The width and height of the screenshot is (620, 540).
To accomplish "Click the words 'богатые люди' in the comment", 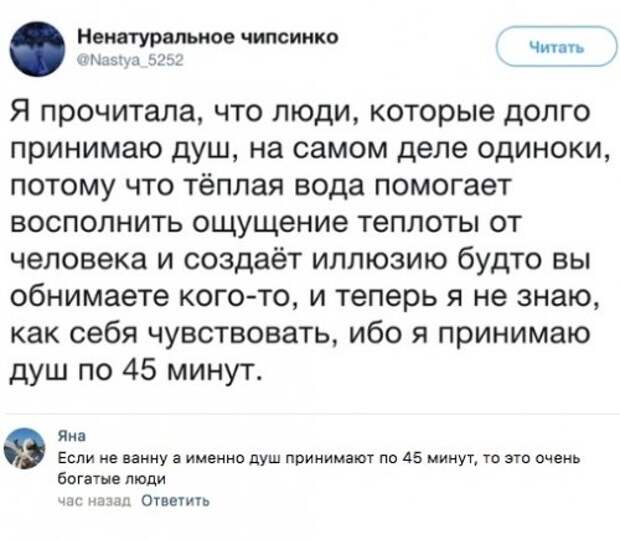I will (x=112, y=479).
